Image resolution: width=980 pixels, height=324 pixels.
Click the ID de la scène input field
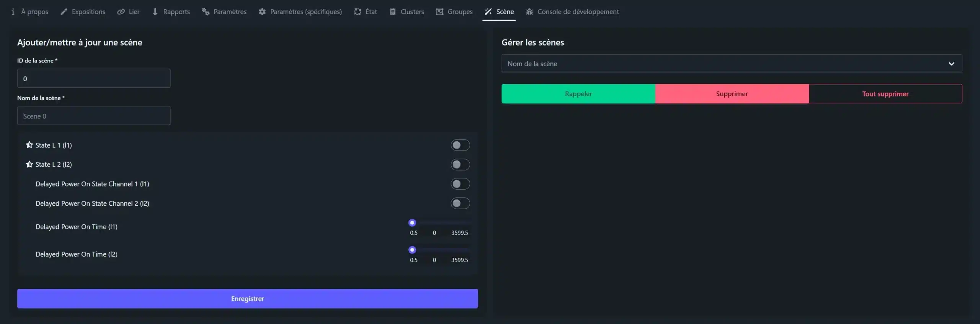(x=94, y=79)
